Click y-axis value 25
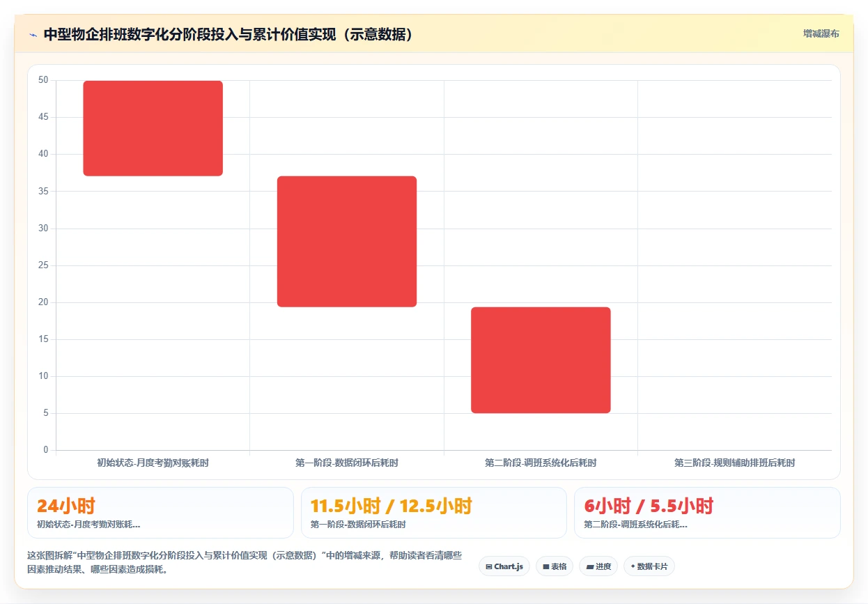This screenshot has width=868, height=604. pos(43,265)
